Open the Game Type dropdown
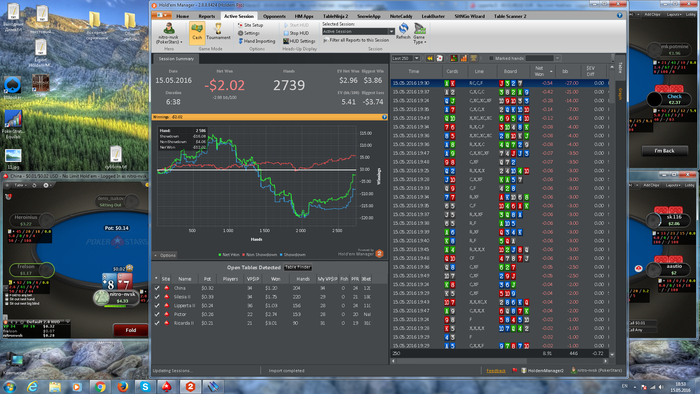The height and width of the screenshot is (394, 700). click(x=419, y=33)
